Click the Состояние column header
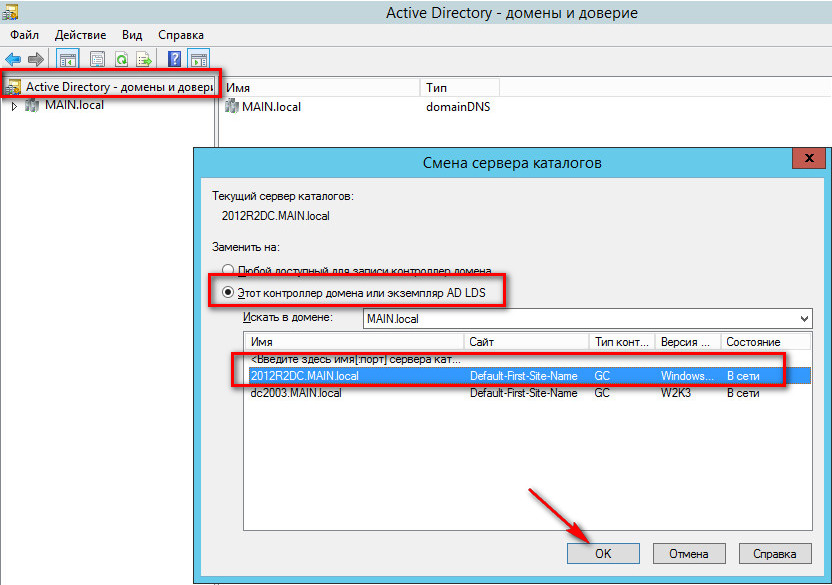832x585 pixels. click(x=766, y=342)
